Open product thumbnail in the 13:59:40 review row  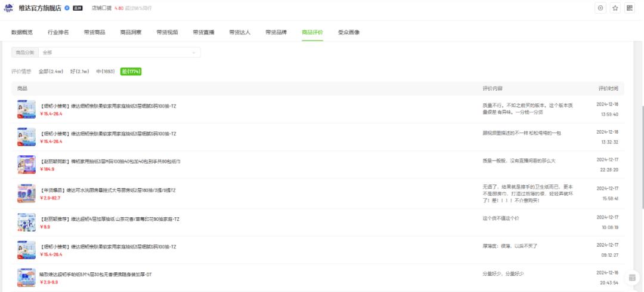pos(26,109)
